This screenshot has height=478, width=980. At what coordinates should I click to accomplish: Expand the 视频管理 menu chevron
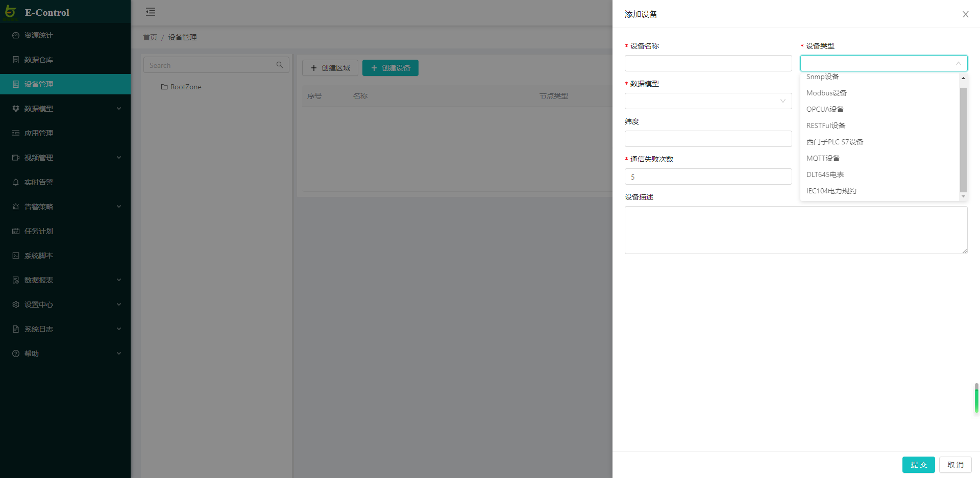click(119, 158)
